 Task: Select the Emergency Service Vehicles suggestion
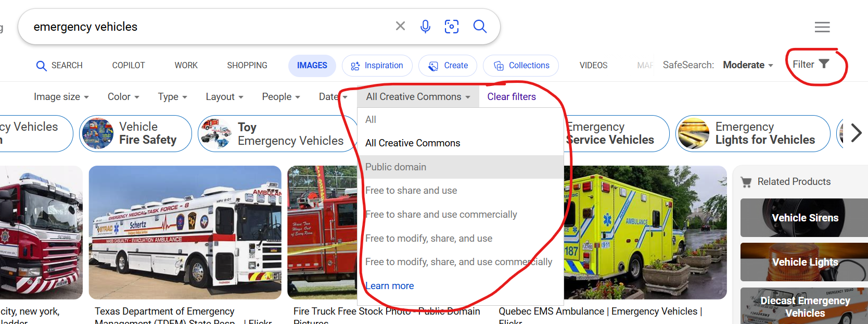(616, 134)
